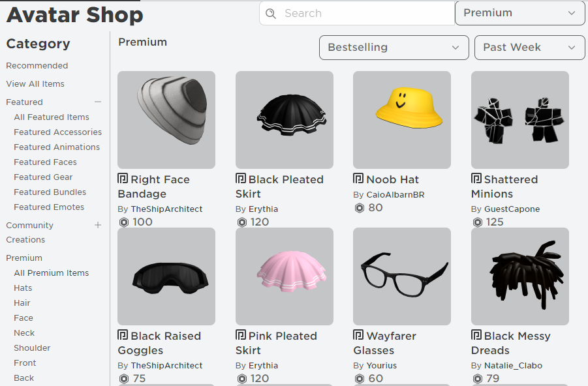Open Pink Pleated Skirt thumbnail
Screen dimensions: 588x386
285,276
